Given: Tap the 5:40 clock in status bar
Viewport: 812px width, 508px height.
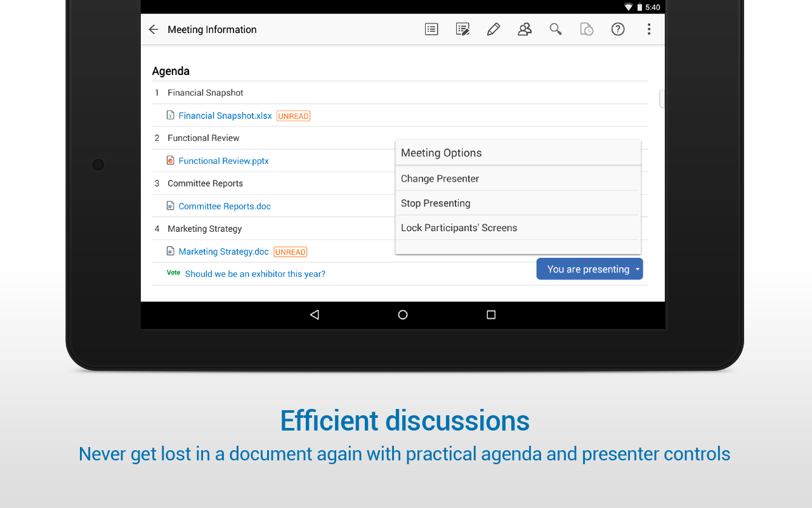Looking at the screenshot, I should click(653, 7).
